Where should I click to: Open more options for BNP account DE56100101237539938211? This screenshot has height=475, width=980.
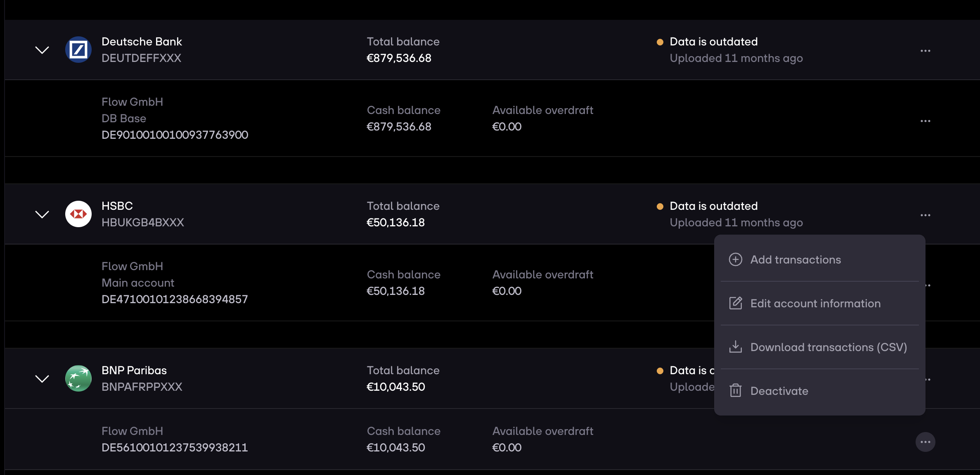click(x=926, y=442)
